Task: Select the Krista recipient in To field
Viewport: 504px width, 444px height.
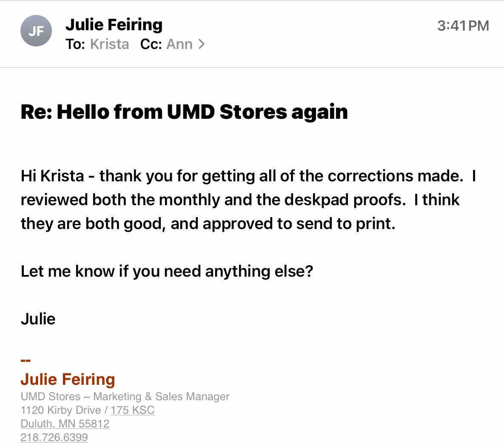Action: 109,44
